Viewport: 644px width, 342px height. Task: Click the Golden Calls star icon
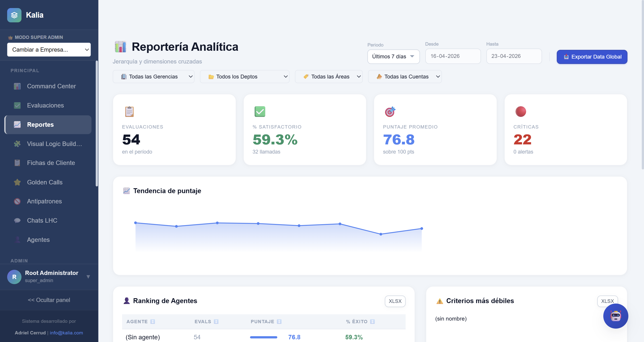click(x=17, y=182)
